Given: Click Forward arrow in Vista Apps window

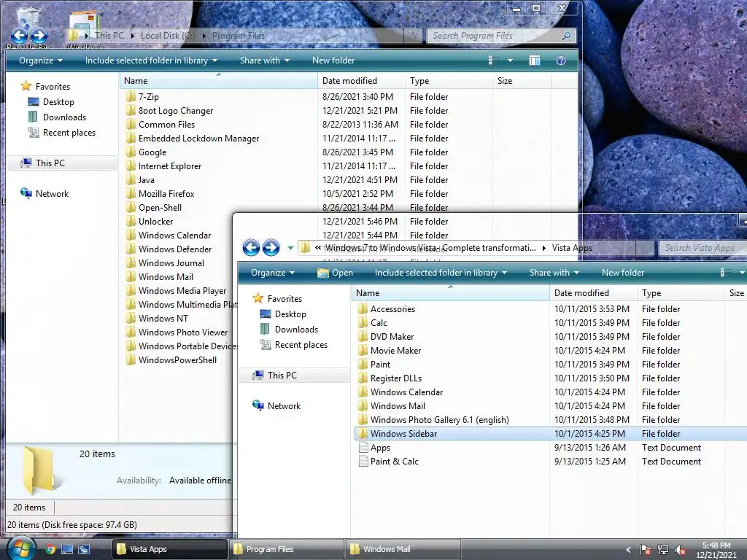Looking at the screenshot, I should 271,248.
